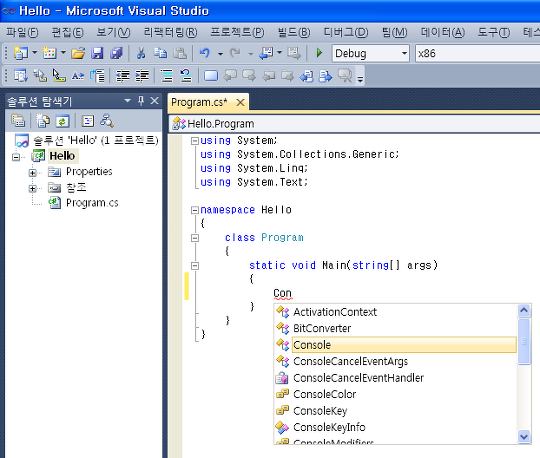Click Show All Files in Solution Explorer
Screen dimensions: 540x458
43,121
